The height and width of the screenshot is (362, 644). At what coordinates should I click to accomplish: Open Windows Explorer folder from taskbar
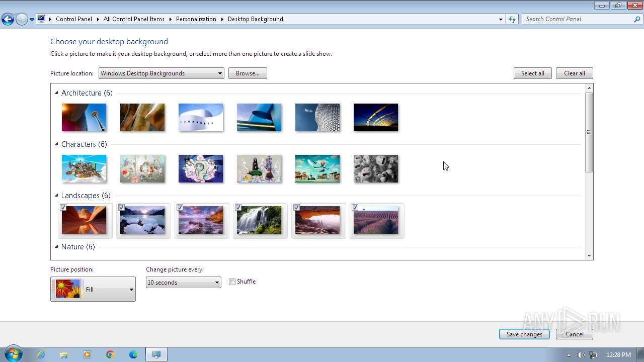click(64, 354)
